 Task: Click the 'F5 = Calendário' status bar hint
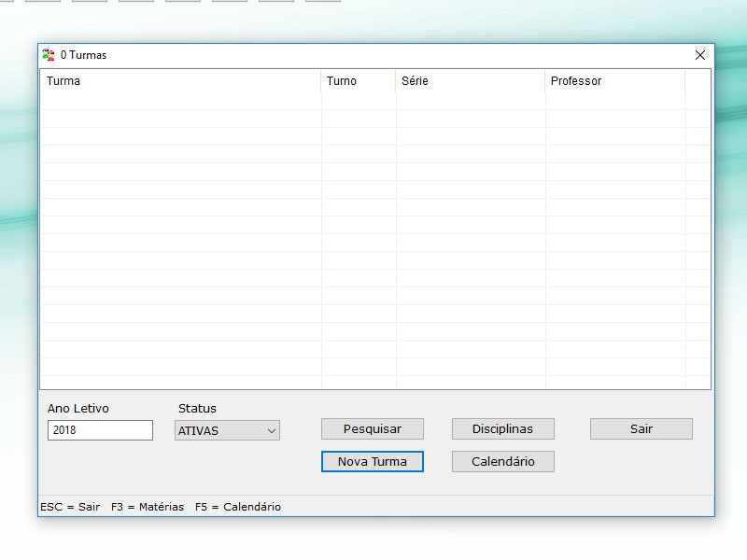pos(237,507)
